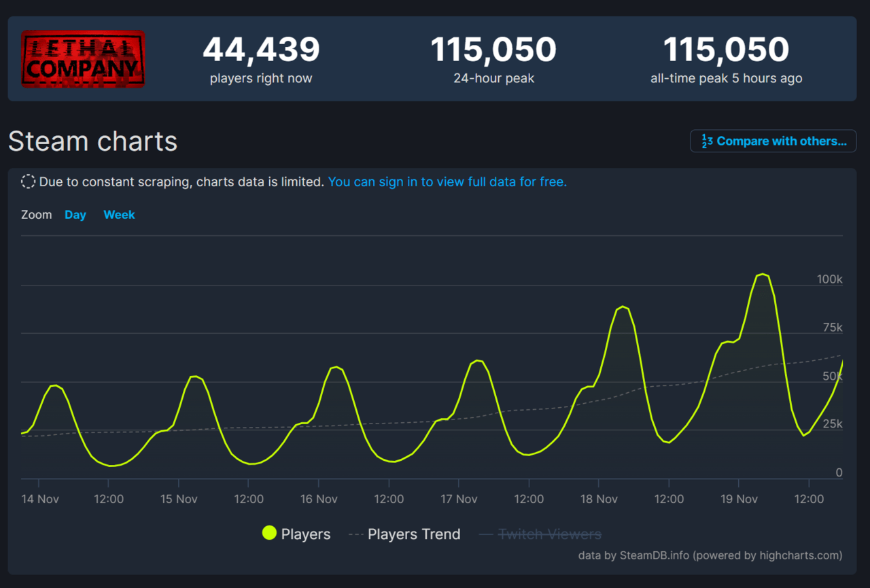This screenshot has width=870, height=588.
Task: Click the 44,439 players right now figure
Action: click(261, 50)
